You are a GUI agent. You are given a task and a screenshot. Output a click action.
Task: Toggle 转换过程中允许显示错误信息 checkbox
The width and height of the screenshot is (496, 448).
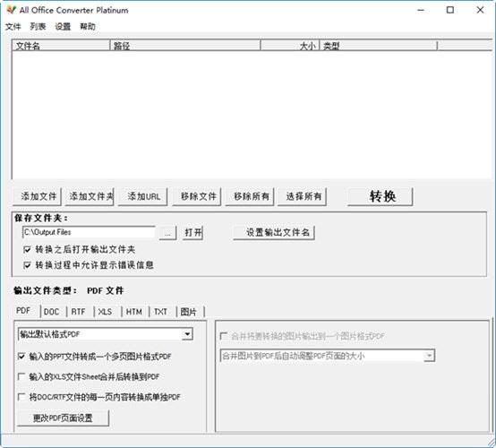point(27,265)
